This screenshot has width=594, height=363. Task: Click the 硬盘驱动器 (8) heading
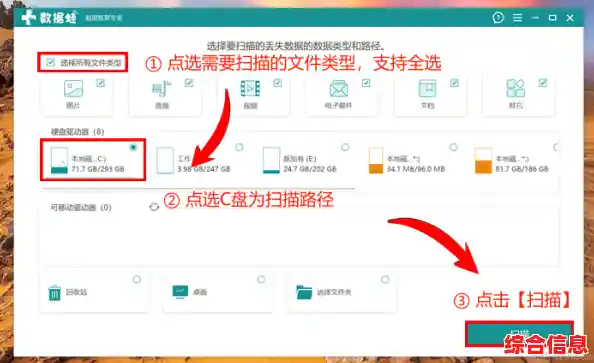pyautogui.click(x=78, y=131)
